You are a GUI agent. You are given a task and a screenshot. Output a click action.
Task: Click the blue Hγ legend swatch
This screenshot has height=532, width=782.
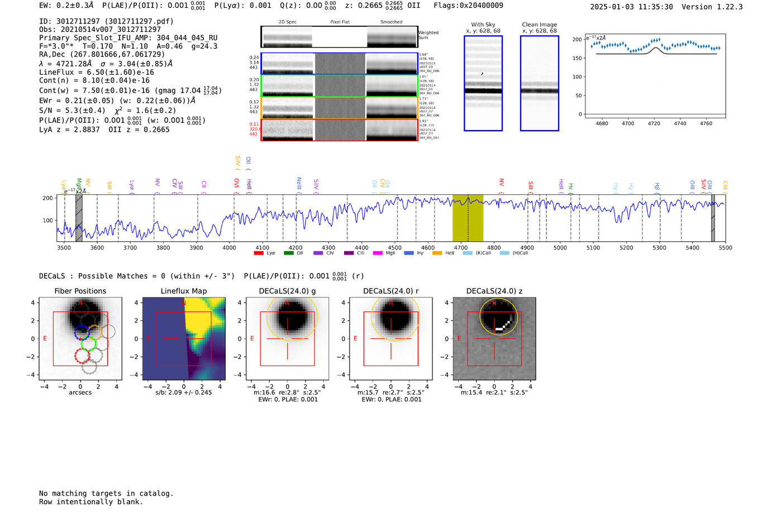(409, 253)
